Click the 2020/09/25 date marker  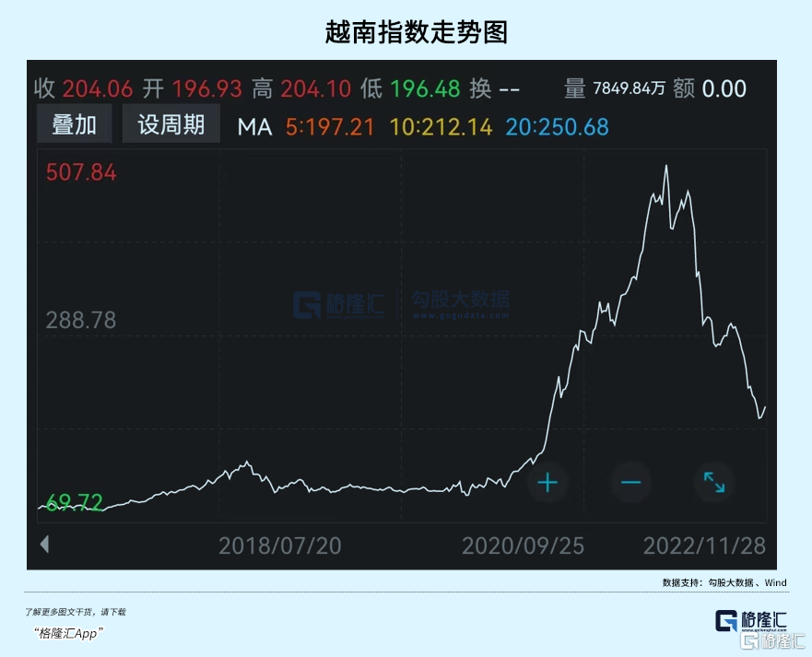523,546
